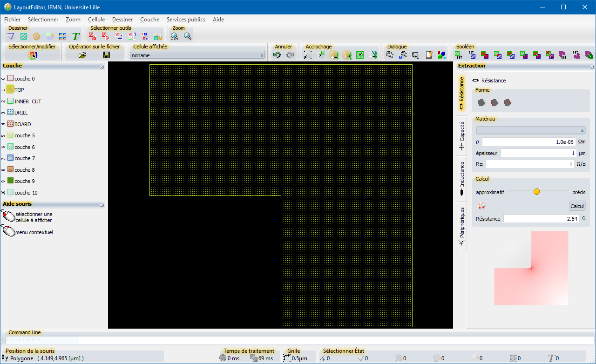Select the second shape icon under Forme
Viewport: 596px width, 364px height.
pos(494,102)
